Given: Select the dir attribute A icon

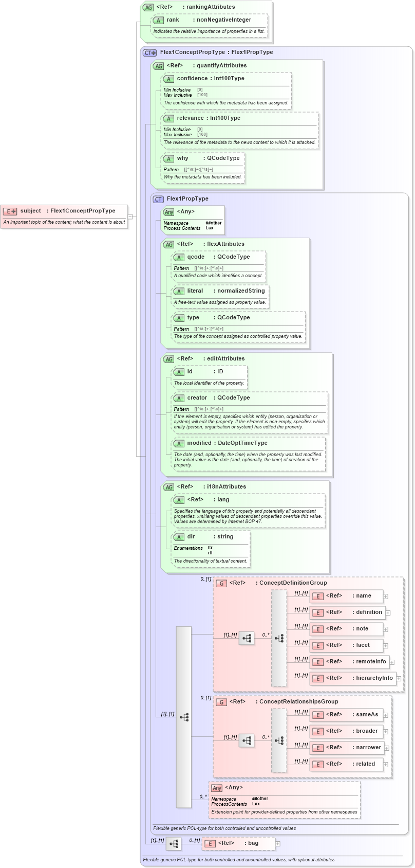Looking at the screenshot, I should point(179,537).
